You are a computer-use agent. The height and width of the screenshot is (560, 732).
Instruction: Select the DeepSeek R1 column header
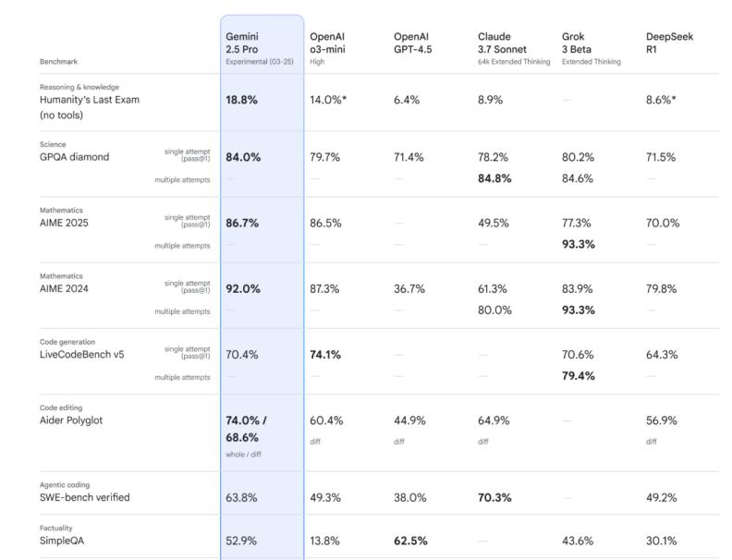(x=669, y=43)
